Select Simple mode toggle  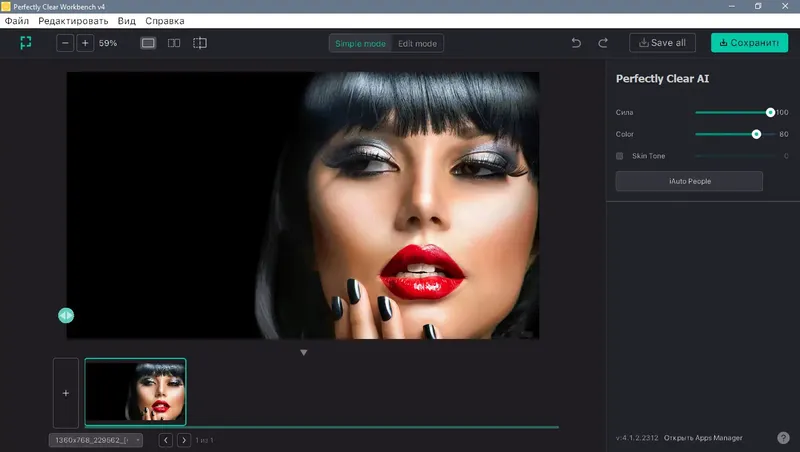pyautogui.click(x=360, y=43)
